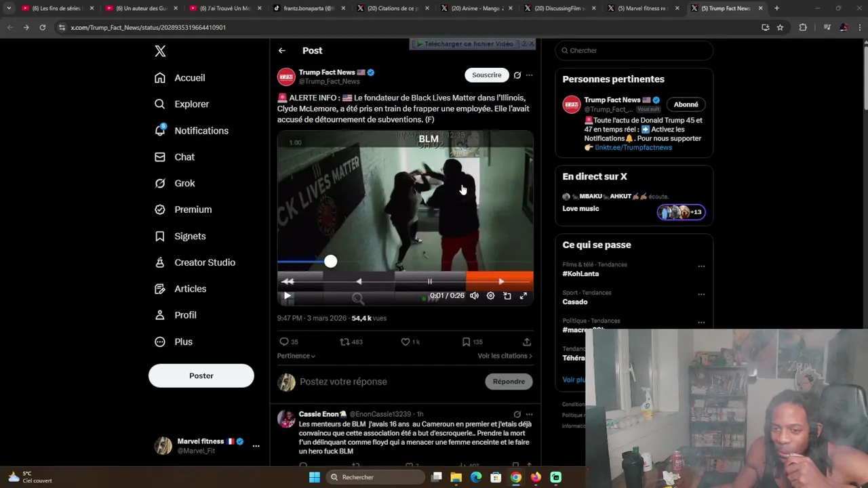Open the Windows Start menu

pyautogui.click(x=315, y=477)
